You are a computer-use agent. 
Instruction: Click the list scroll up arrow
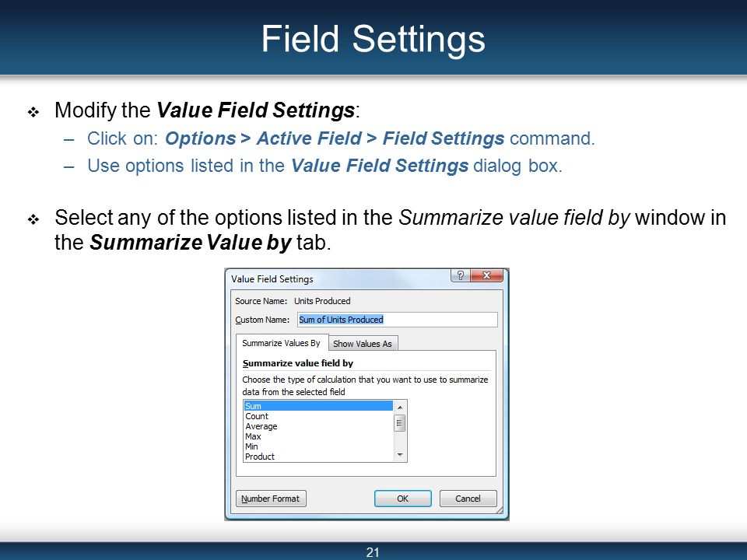(x=400, y=407)
